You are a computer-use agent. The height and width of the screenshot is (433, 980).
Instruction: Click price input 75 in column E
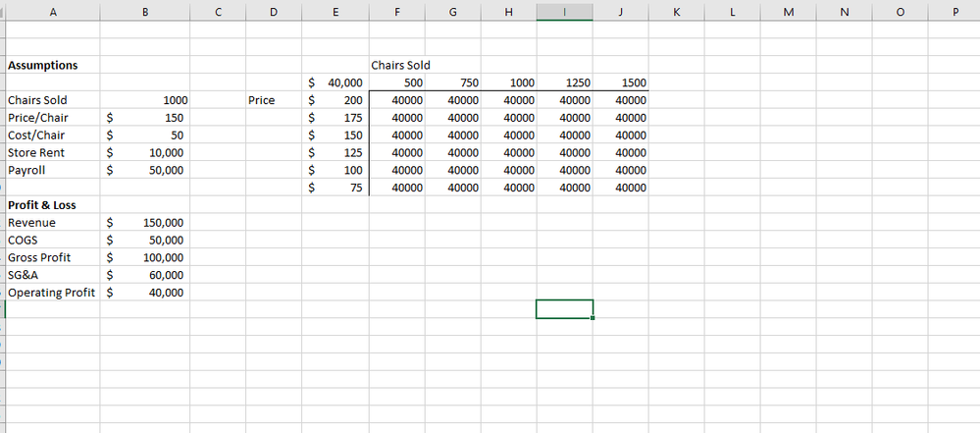pyautogui.click(x=335, y=188)
